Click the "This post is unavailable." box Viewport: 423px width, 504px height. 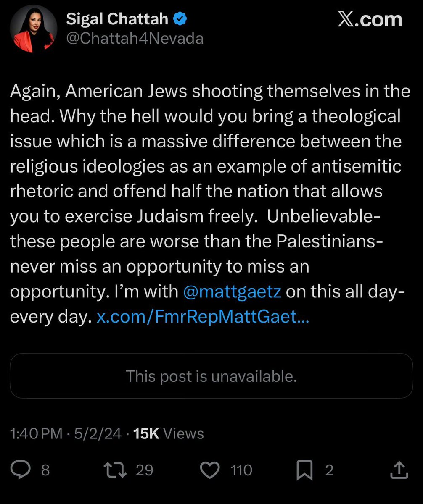[x=211, y=376]
